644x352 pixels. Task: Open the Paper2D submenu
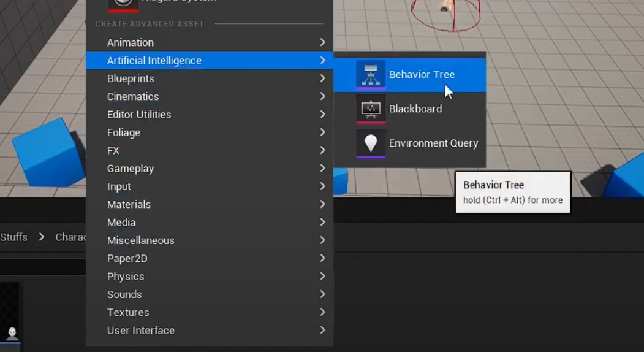pyautogui.click(x=210, y=258)
